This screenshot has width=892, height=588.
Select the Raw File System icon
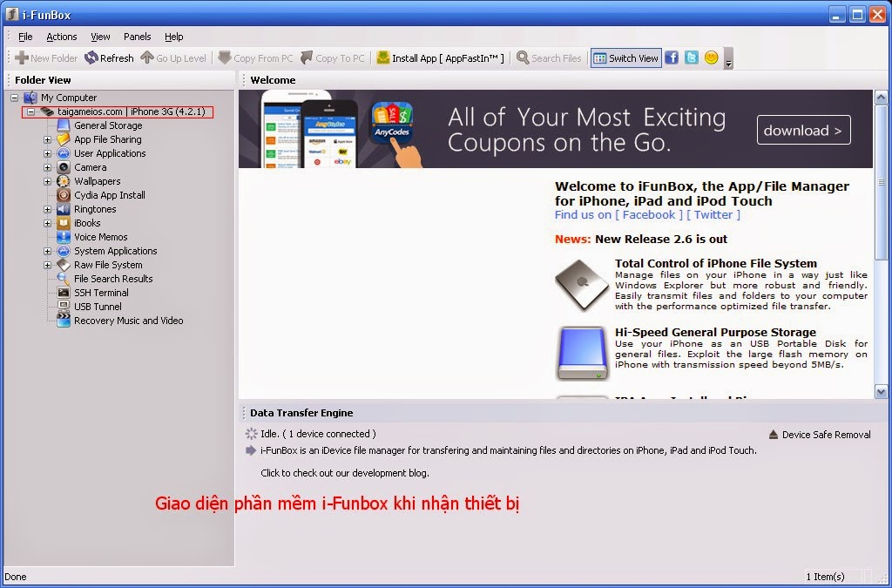64,265
